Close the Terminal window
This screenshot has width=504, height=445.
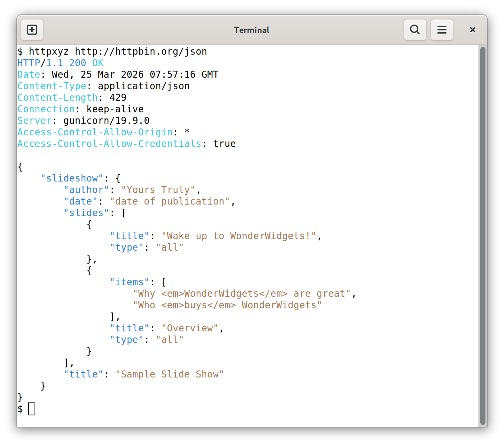click(x=472, y=30)
